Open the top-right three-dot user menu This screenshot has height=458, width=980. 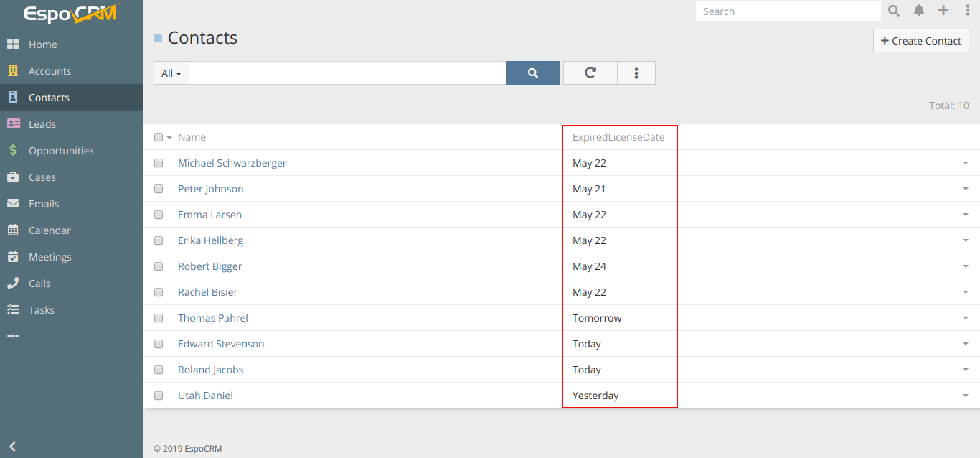click(967, 11)
